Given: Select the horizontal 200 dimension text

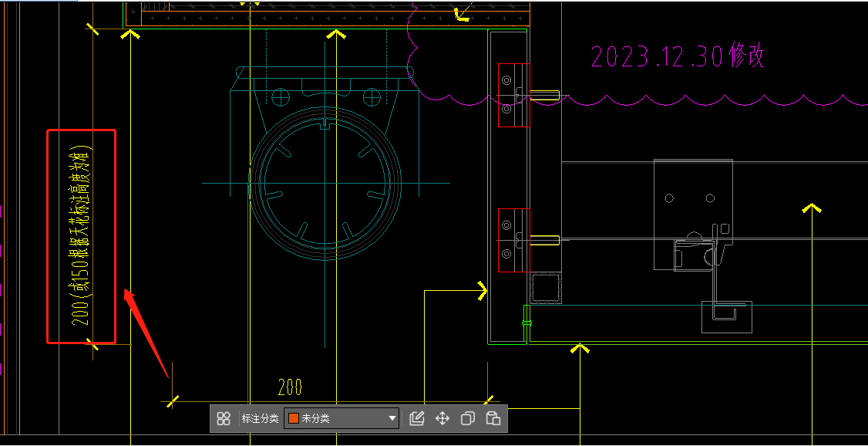Looking at the screenshot, I should (290, 387).
